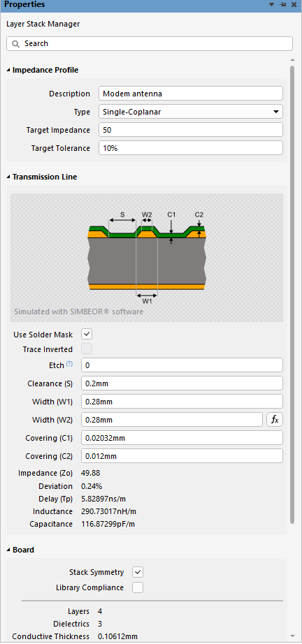
Task: Click the Simulated with SIMBEOR text
Action: tap(78, 312)
